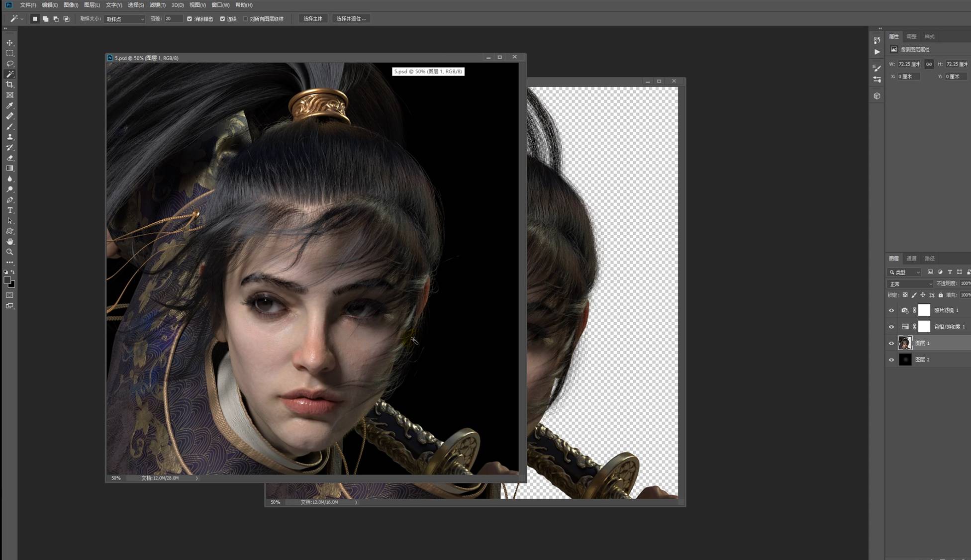Hide the 图层 2 layer
This screenshot has height=560, width=971.
point(891,360)
